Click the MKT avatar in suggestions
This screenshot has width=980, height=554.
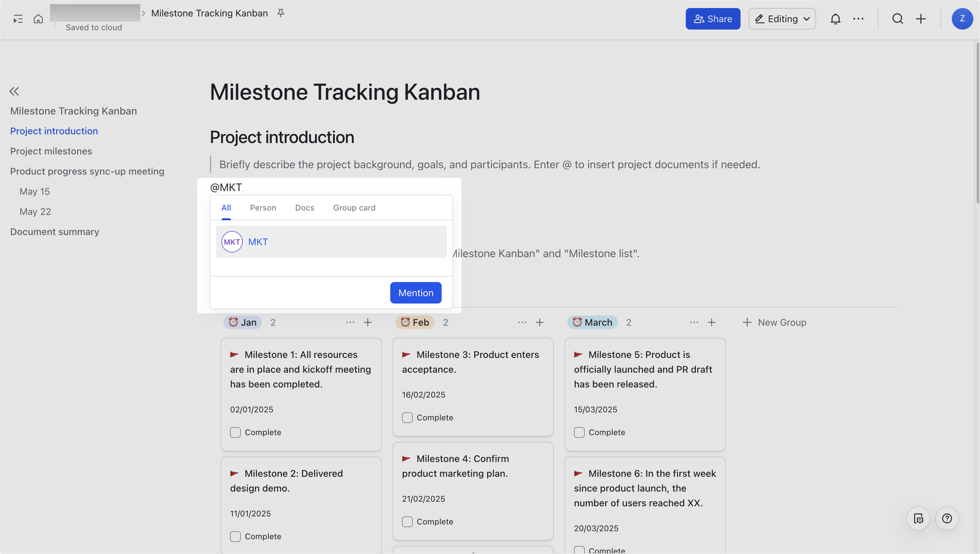232,242
